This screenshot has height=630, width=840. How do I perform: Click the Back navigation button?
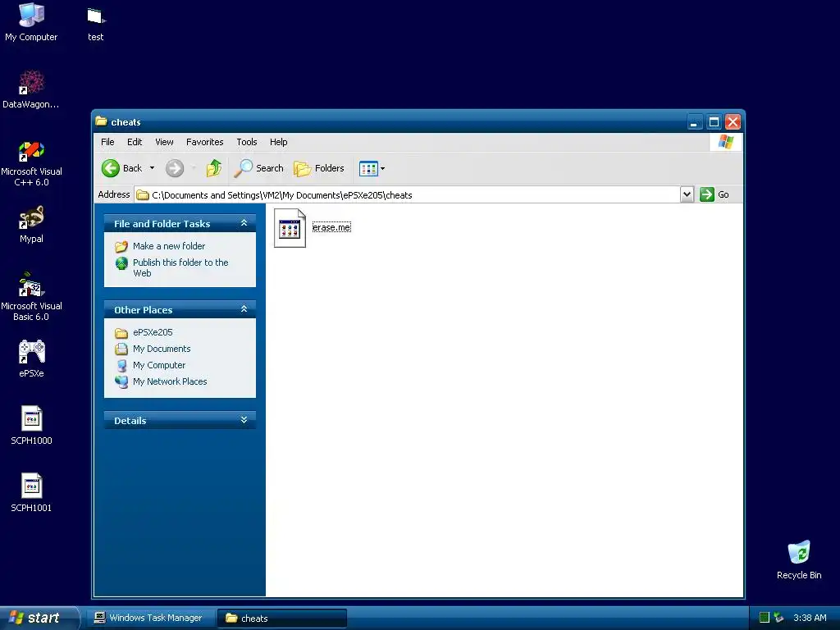click(x=122, y=168)
